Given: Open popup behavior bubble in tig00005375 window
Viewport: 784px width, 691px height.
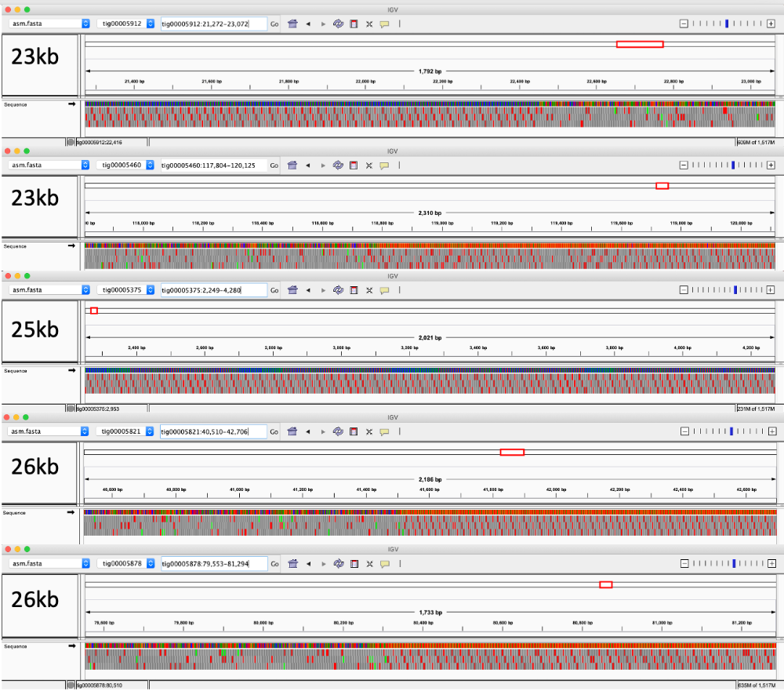Looking at the screenshot, I should tap(384, 289).
